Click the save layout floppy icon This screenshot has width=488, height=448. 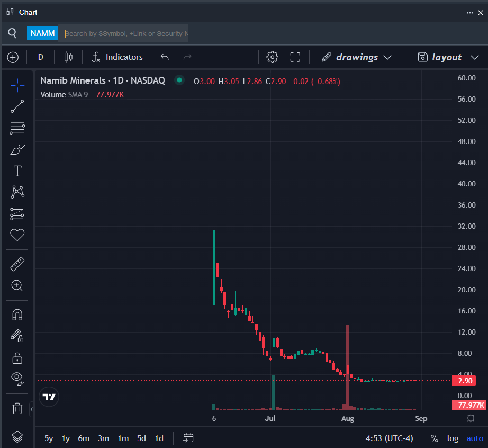[x=423, y=57]
